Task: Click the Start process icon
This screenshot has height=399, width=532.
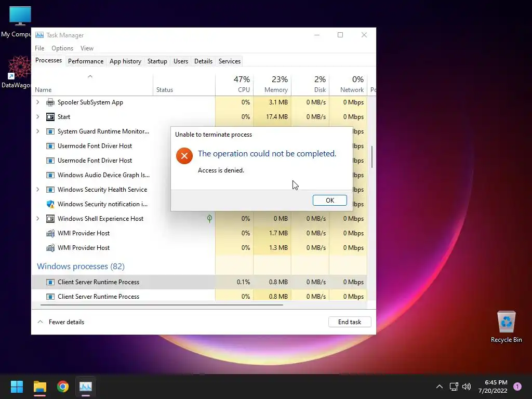Action: click(x=50, y=117)
